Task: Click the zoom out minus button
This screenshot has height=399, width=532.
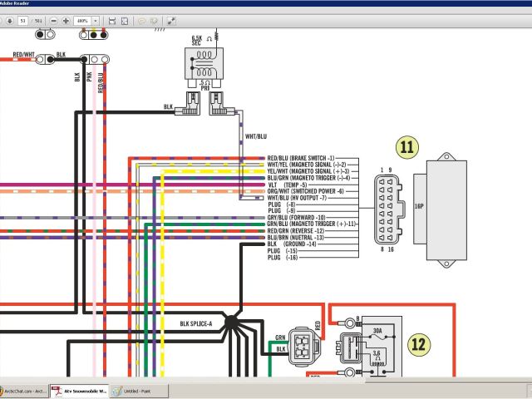Action: (54, 19)
